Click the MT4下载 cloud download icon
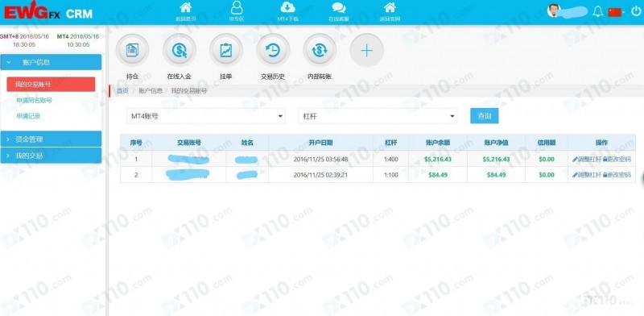Viewport: 644px width, 316px height. point(287,7)
